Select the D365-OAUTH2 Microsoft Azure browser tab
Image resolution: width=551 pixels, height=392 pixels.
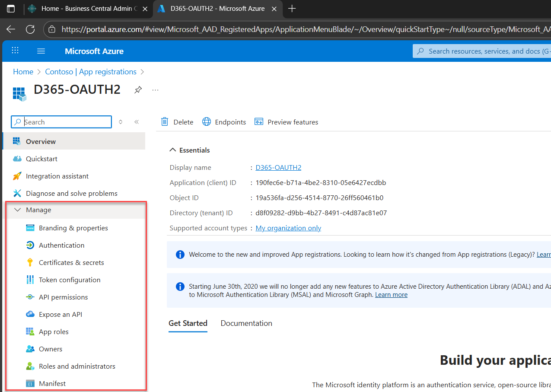pyautogui.click(x=218, y=9)
